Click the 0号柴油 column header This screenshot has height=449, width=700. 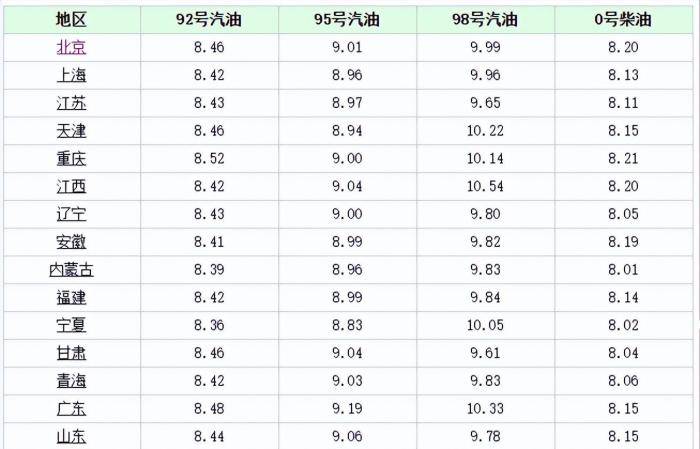623,20
